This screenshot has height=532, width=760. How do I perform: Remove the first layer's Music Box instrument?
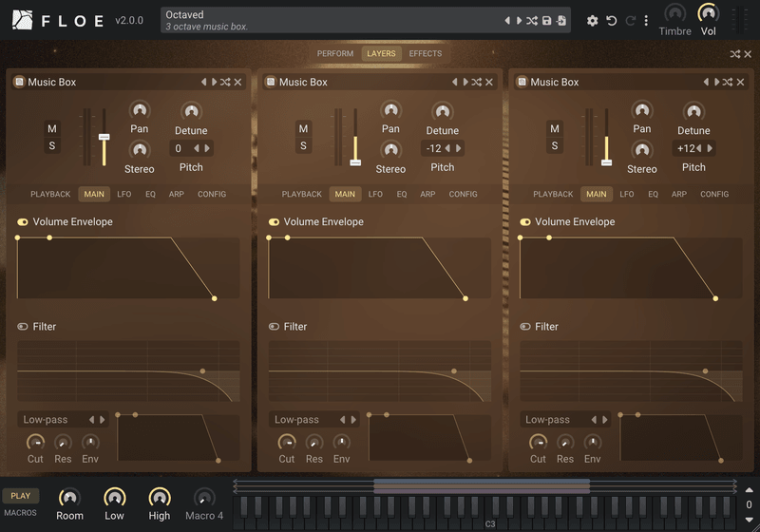pos(238,82)
